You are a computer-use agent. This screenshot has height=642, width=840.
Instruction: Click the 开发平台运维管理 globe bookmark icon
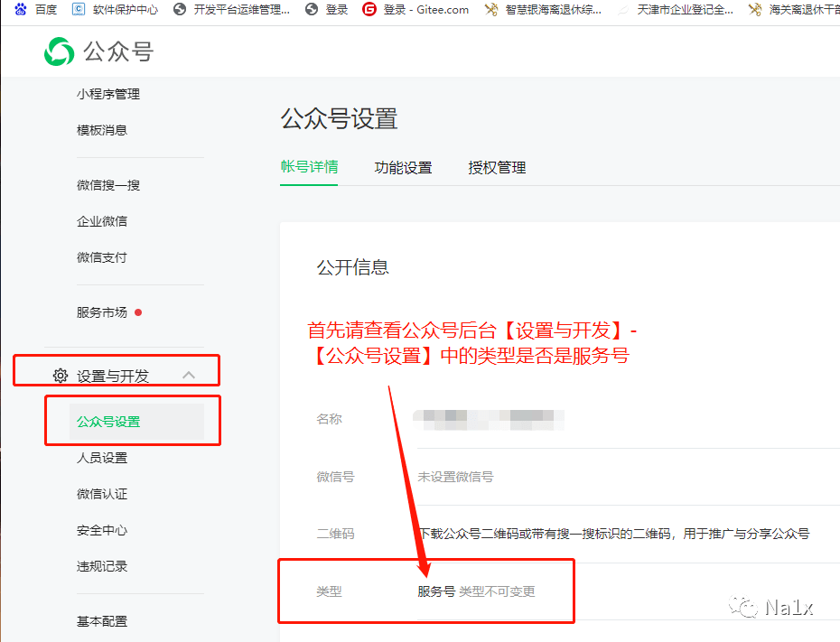pyautogui.click(x=179, y=10)
